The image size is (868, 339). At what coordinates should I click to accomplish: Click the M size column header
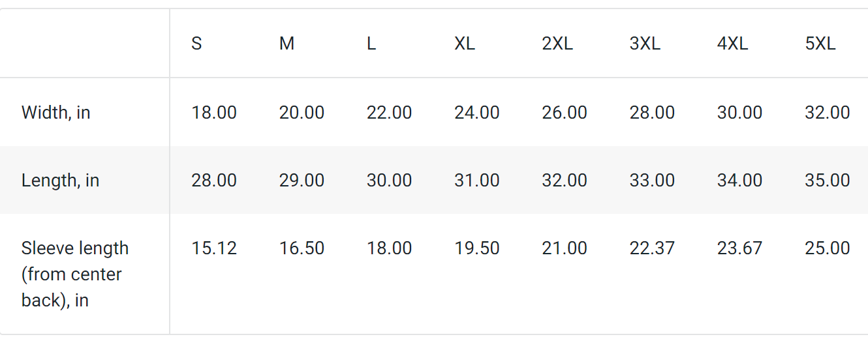(x=287, y=44)
